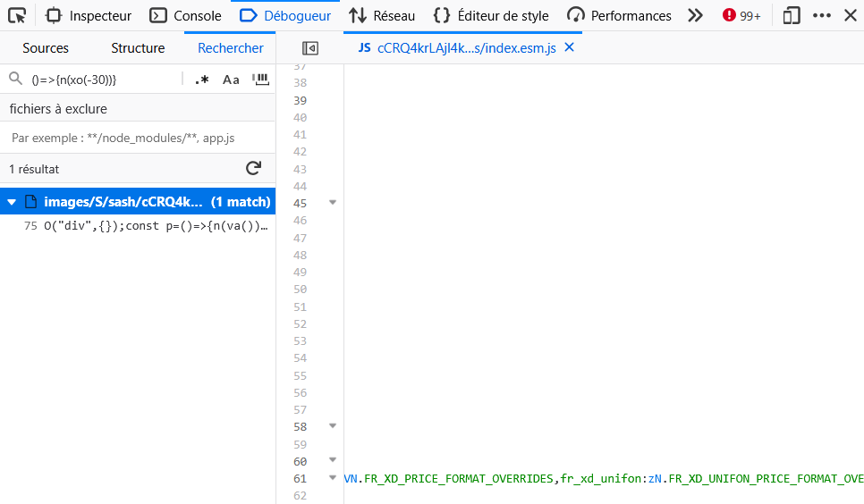Collapse the images/S/sash result group
This screenshot has height=504, width=864.
point(12,202)
